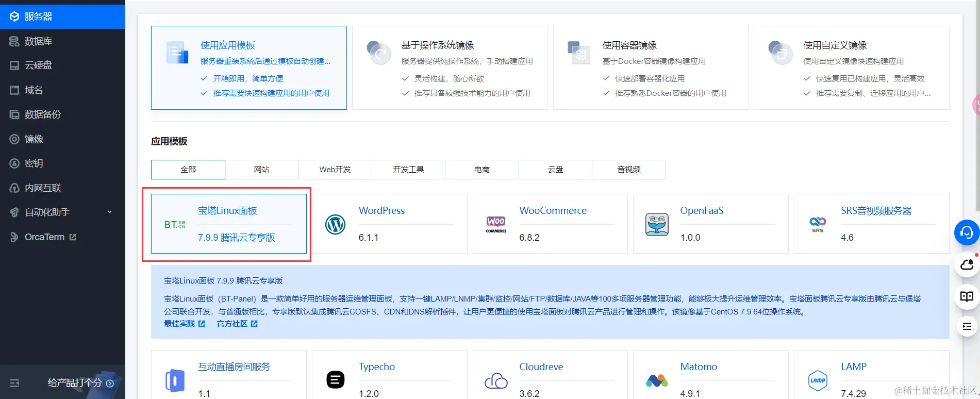Click the BT.cn logo icon
Screen dimensions: 980x399
click(x=175, y=225)
